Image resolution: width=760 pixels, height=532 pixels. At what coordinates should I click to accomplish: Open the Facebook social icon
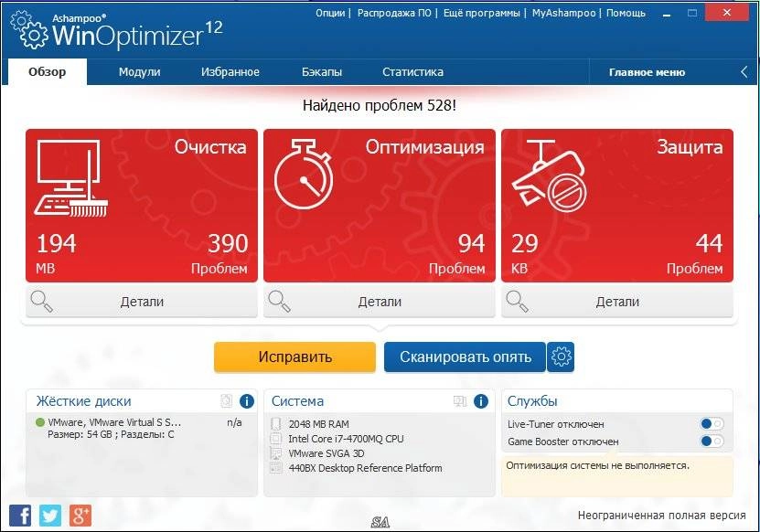click(x=20, y=515)
